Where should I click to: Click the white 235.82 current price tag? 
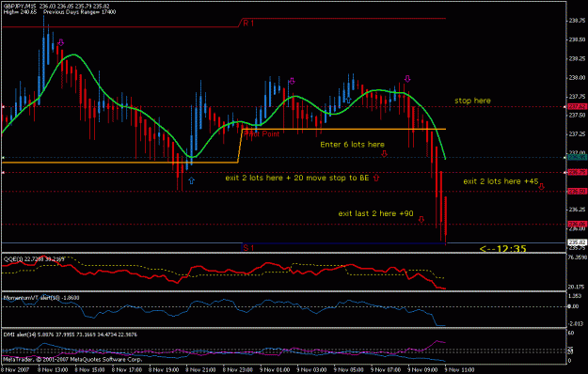[x=577, y=242]
